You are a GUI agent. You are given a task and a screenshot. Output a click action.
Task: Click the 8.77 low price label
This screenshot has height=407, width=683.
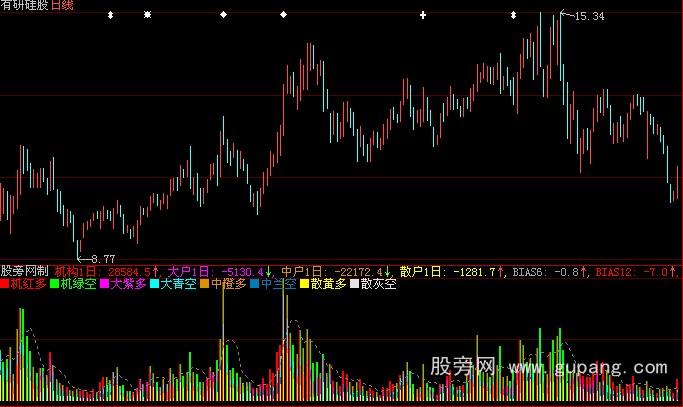coord(103,259)
